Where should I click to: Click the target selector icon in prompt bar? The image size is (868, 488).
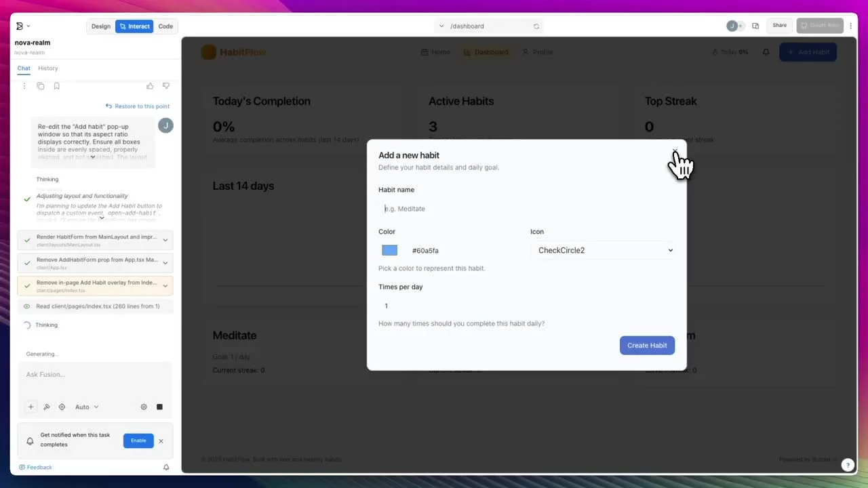point(62,407)
